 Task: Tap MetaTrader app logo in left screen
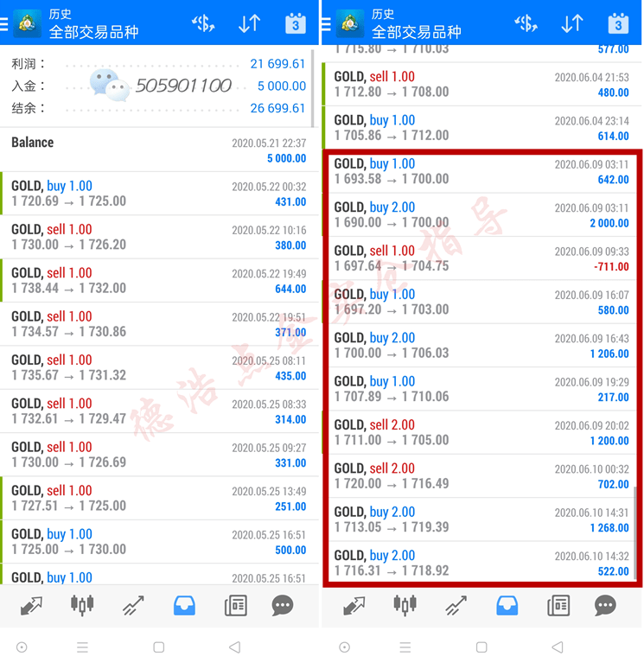28,23
